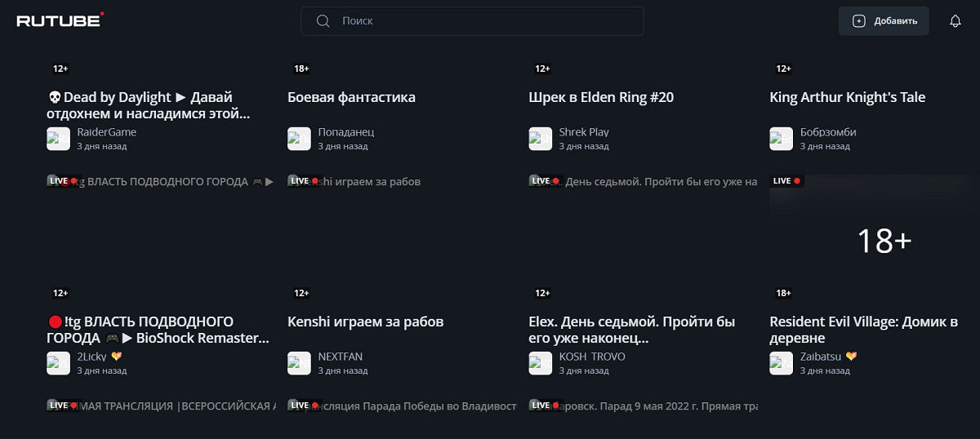This screenshot has width=980, height=439.
Task: Click 12+ badge above Dead by Daylight
Action: pyautogui.click(x=60, y=69)
